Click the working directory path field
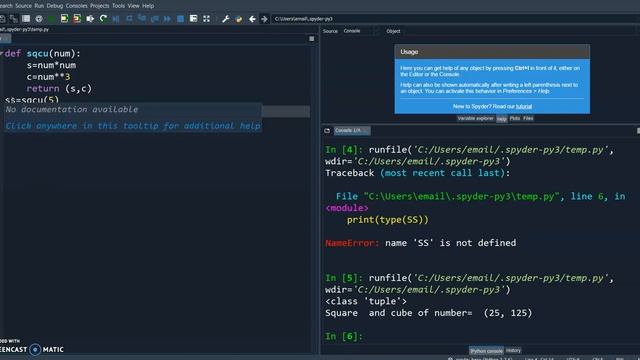The width and height of the screenshot is (640, 360). 455,19
